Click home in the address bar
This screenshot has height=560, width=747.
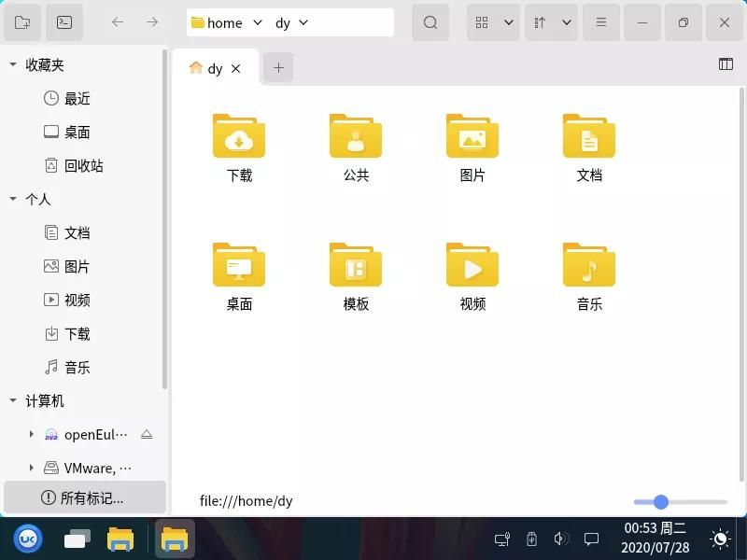[224, 22]
